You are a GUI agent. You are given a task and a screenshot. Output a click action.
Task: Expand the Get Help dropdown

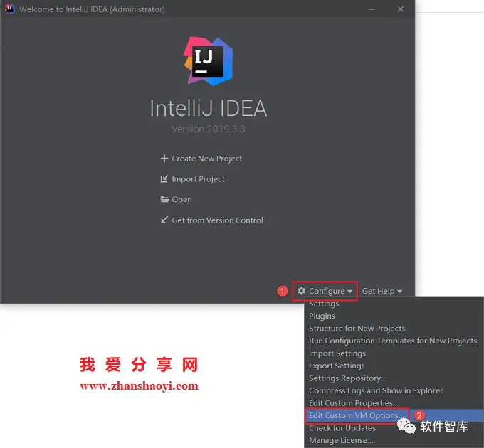[x=382, y=291]
